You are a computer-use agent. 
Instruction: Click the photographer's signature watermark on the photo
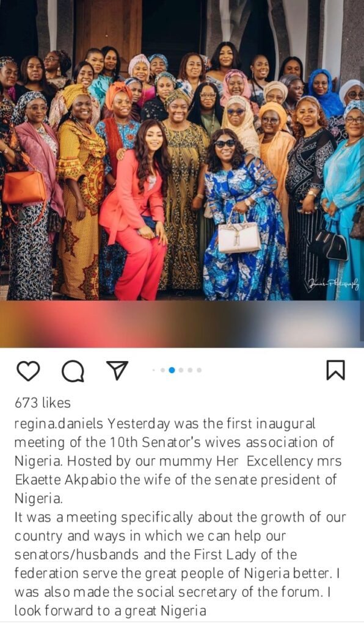tap(333, 283)
